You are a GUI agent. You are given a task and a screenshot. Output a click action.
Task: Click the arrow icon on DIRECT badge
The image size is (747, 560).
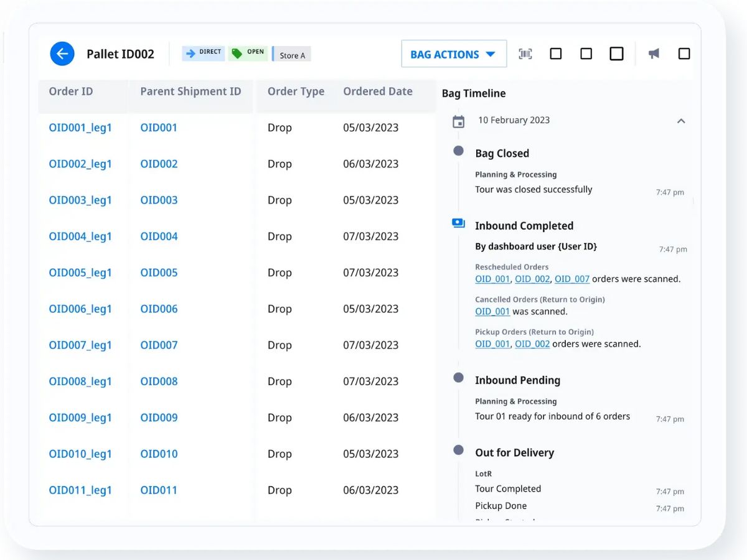pyautogui.click(x=190, y=54)
